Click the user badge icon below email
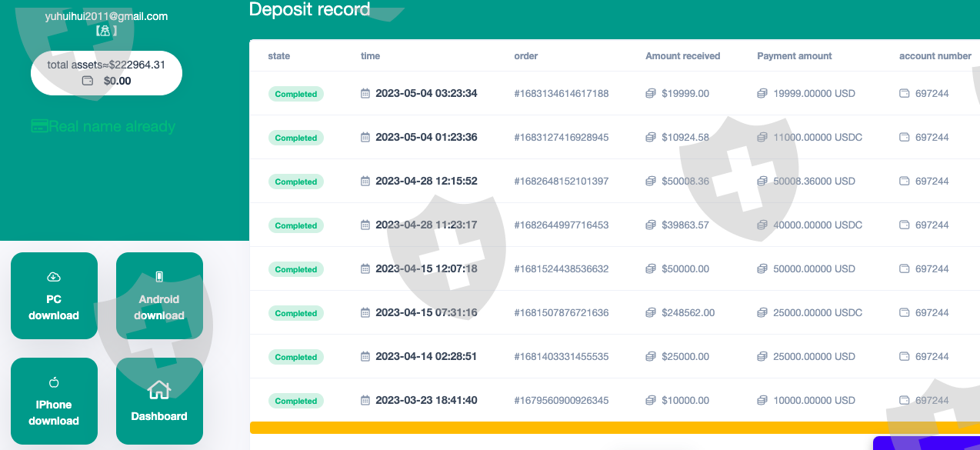The height and width of the screenshot is (450, 980). 106,32
